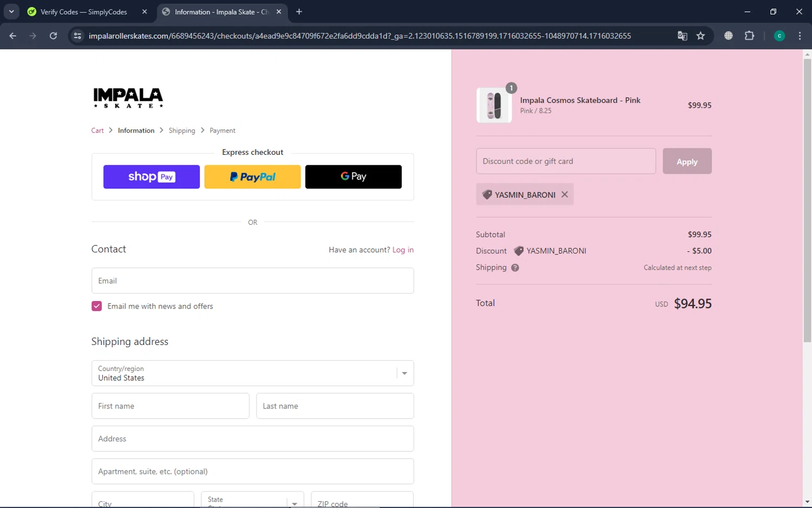
Task: Click the Shipping breadcrumb step
Action: click(x=182, y=131)
